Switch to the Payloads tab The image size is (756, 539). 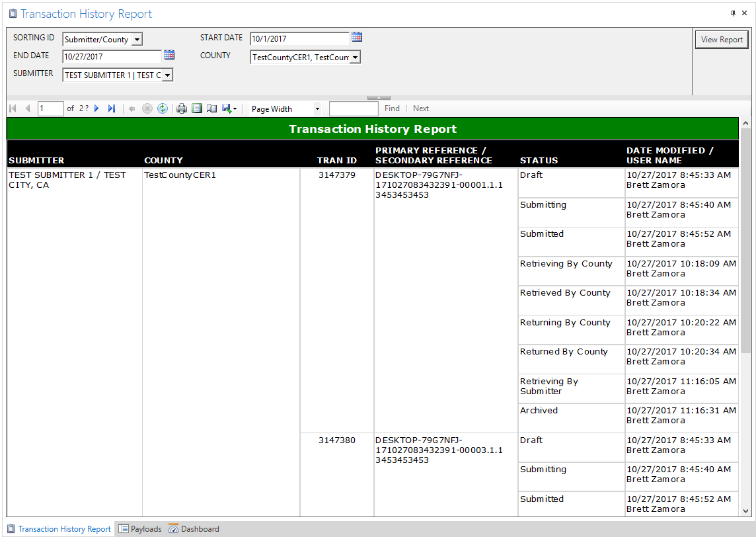point(140,529)
